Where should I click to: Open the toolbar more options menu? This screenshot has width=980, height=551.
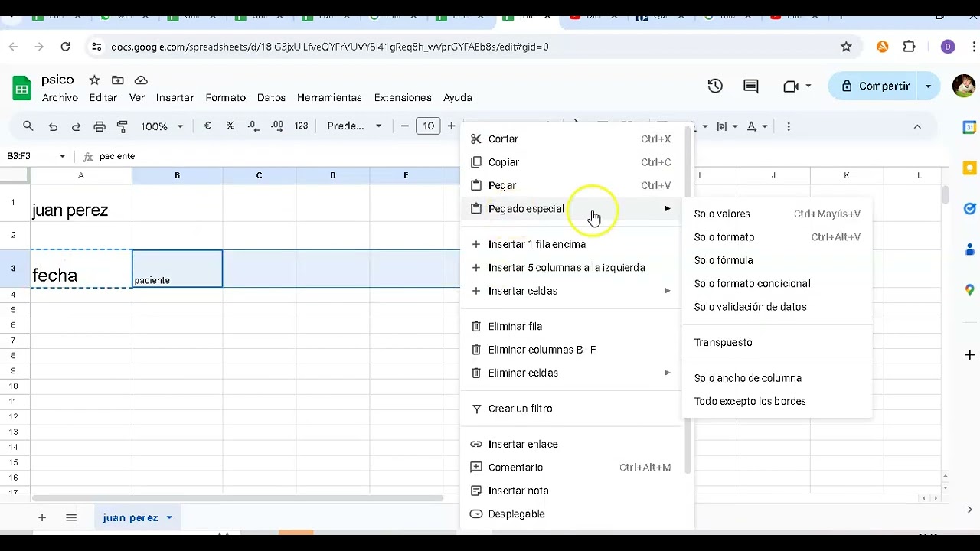[789, 126]
